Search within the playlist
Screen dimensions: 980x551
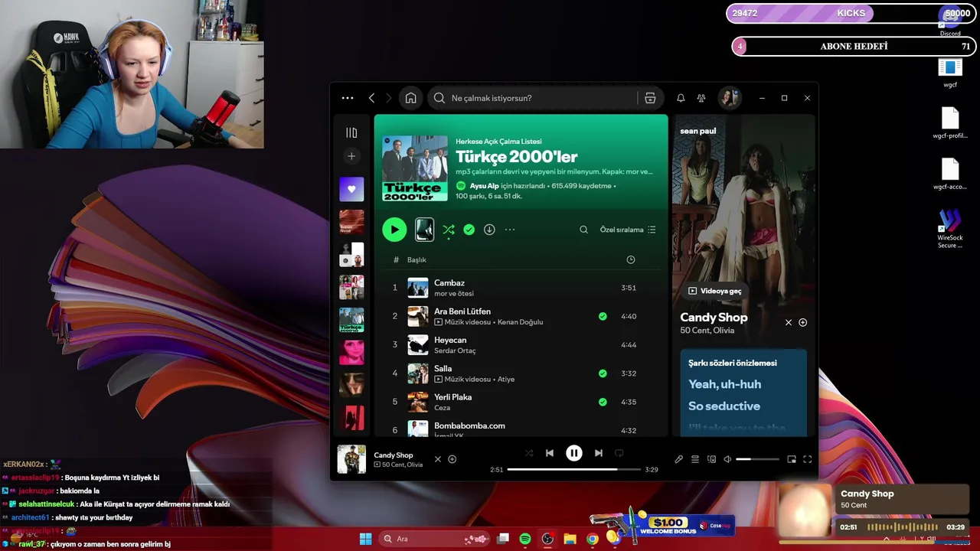pos(583,230)
